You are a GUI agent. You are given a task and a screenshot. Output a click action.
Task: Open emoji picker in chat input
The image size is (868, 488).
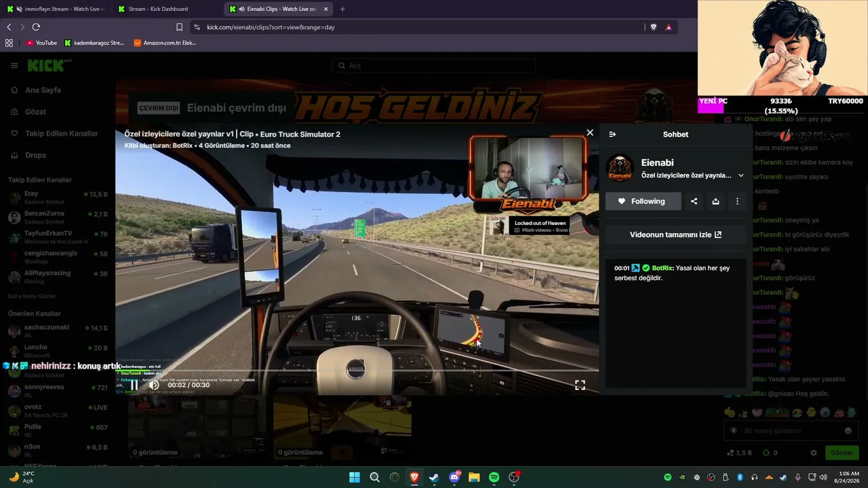(x=848, y=430)
